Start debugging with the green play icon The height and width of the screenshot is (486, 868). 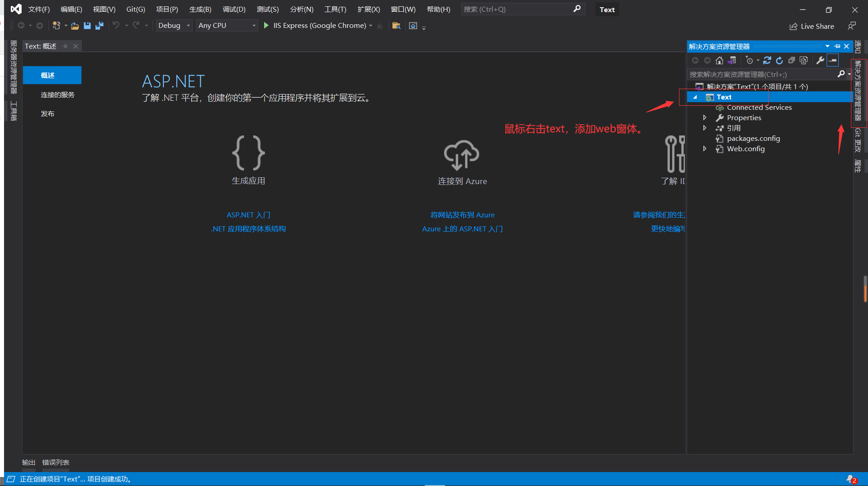(266, 26)
